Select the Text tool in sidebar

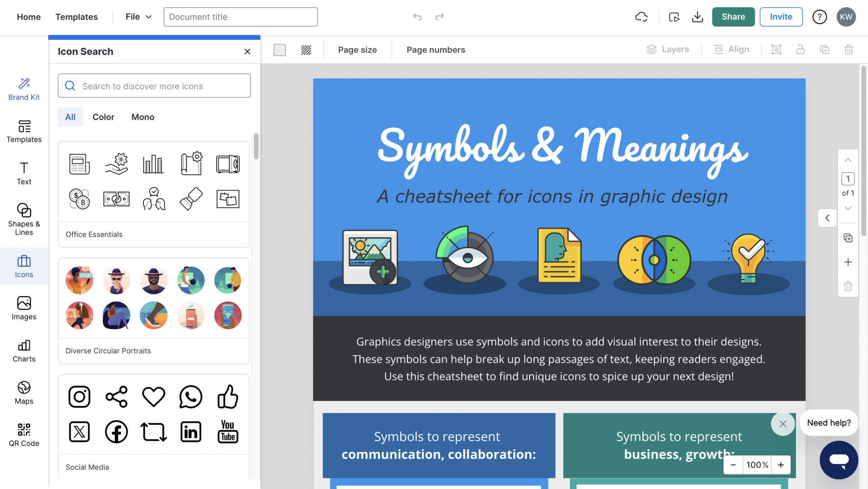click(24, 173)
